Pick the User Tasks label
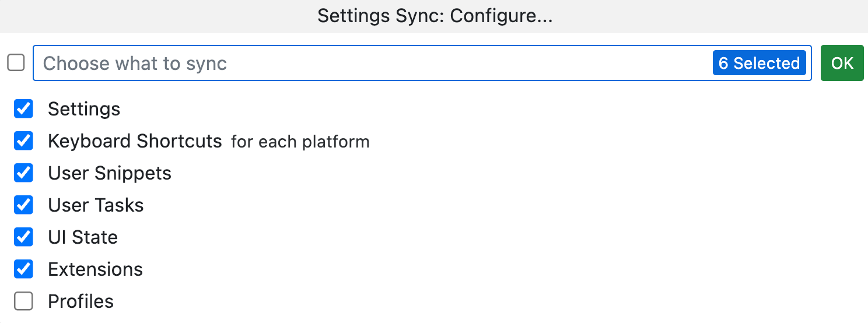Screen dimensions: 868x323 (96, 205)
